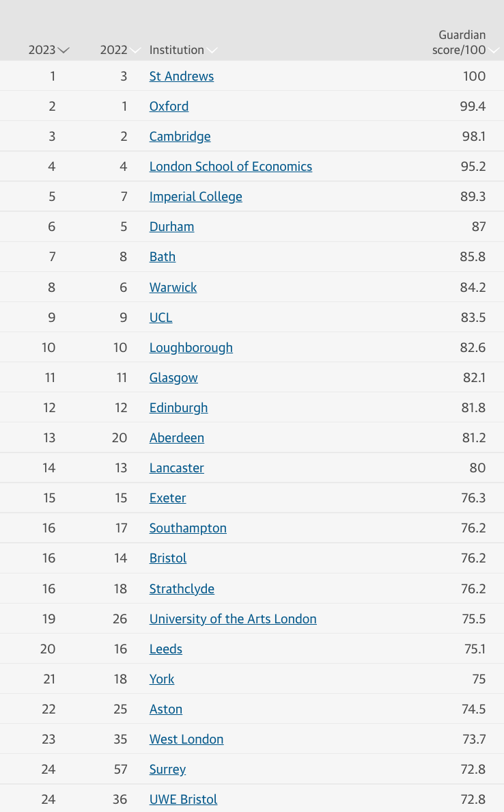Click the UCL link

160,317
